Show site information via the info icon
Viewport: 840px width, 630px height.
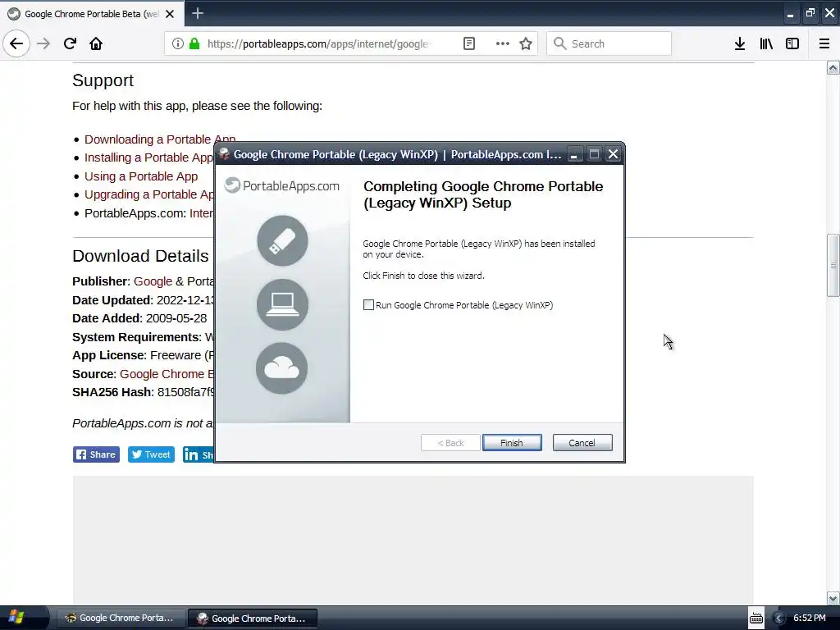(x=178, y=43)
